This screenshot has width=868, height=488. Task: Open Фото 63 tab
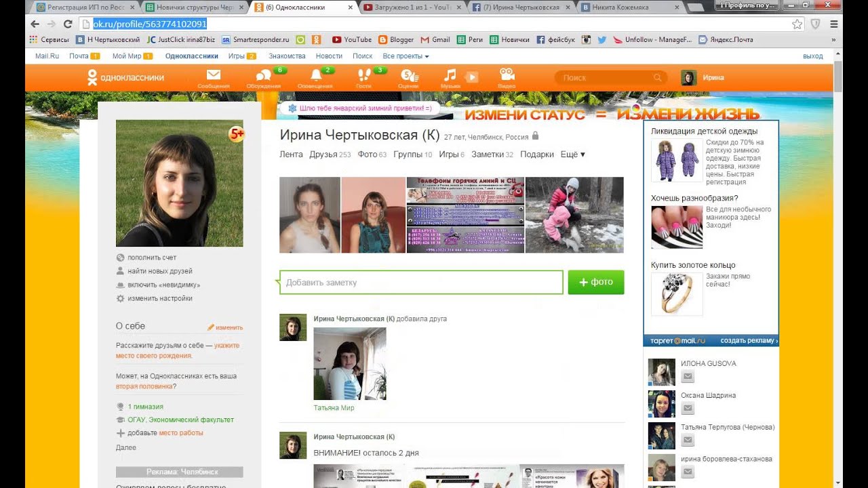pyautogui.click(x=372, y=155)
